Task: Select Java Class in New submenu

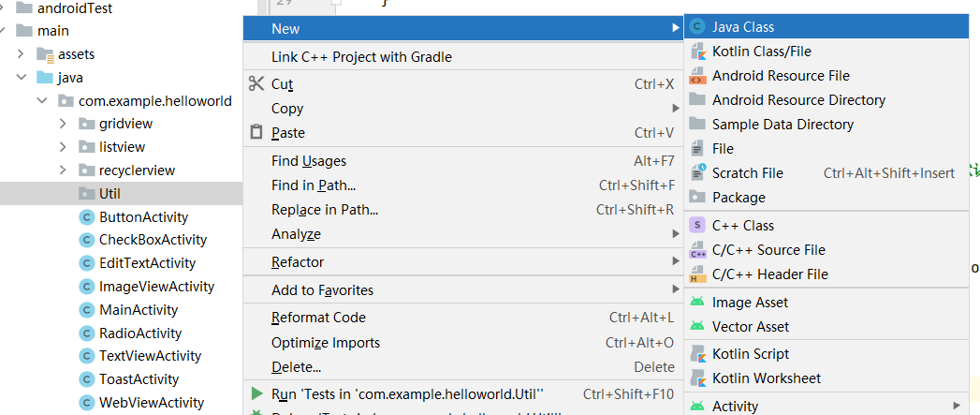Action: [742, 27]
